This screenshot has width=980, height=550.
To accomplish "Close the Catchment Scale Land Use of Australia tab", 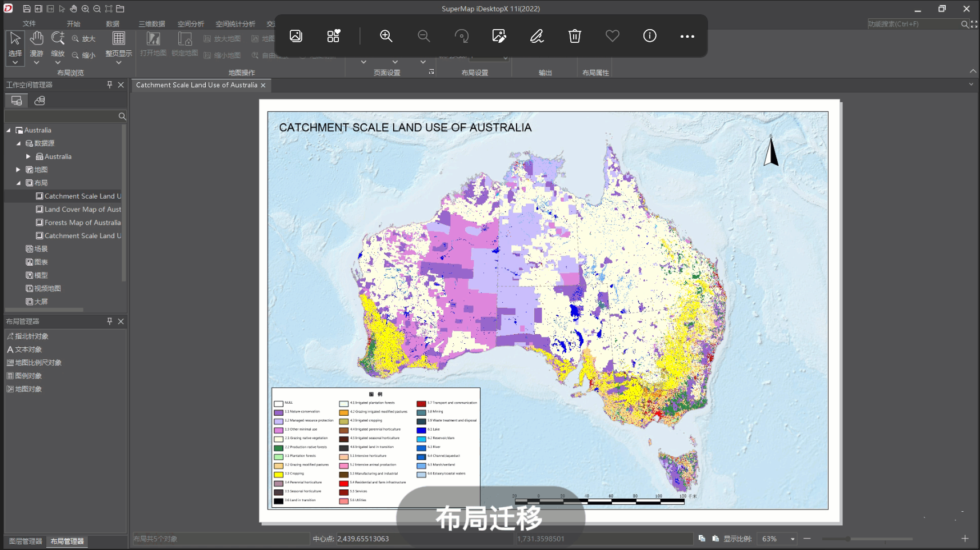I will pyautogui.click(x=263, y=85).
